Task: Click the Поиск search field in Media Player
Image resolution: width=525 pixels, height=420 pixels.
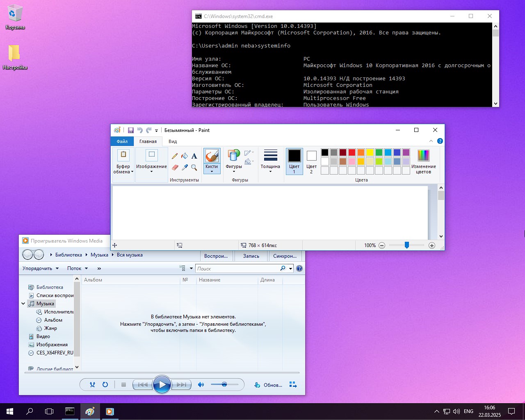Action: click(237, 268)
